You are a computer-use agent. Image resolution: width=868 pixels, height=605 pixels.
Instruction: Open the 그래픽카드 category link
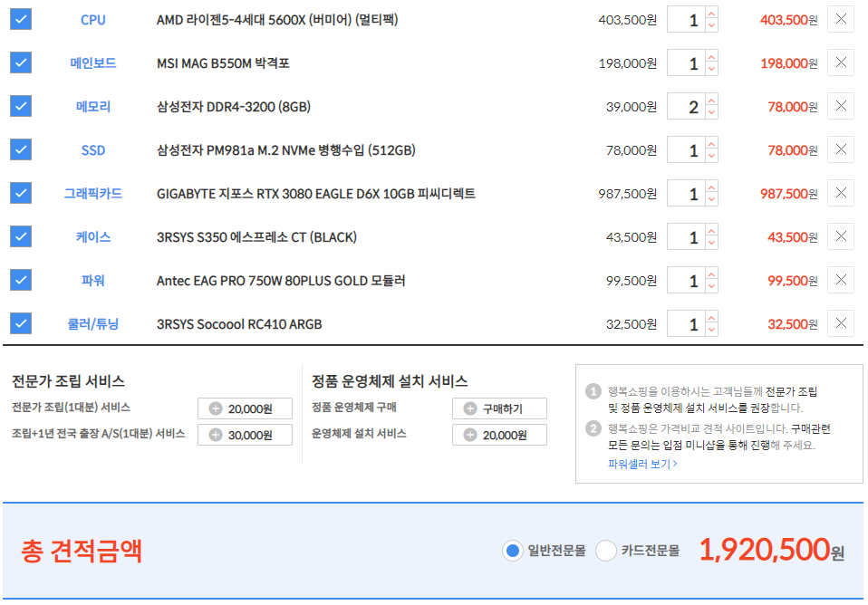coord(93,194)
